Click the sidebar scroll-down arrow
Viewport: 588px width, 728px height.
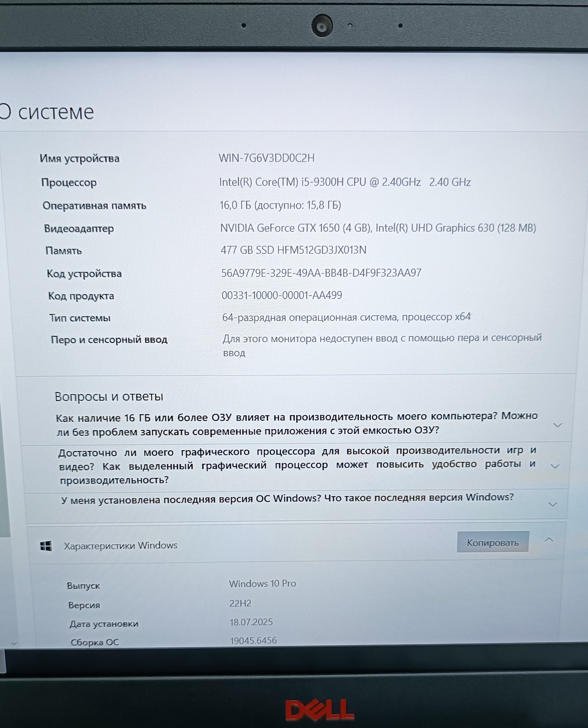pos(14,643)
